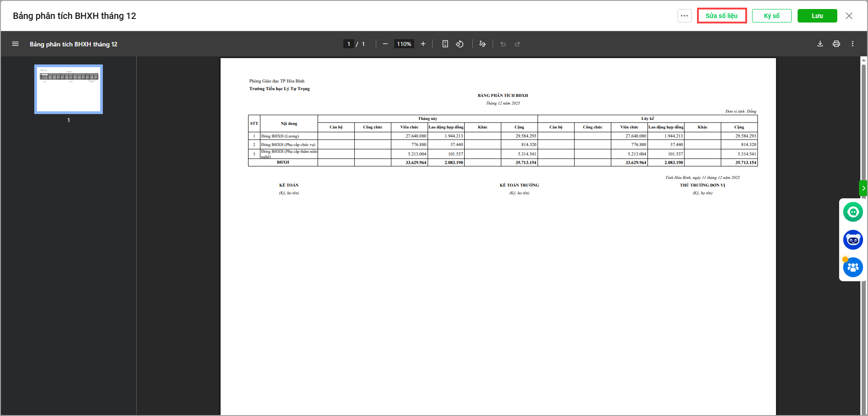Save using the Lưu button
Image resolution: width=868 pixels, height=416 pixels.
pyautogui.click(x=817, y=16)
